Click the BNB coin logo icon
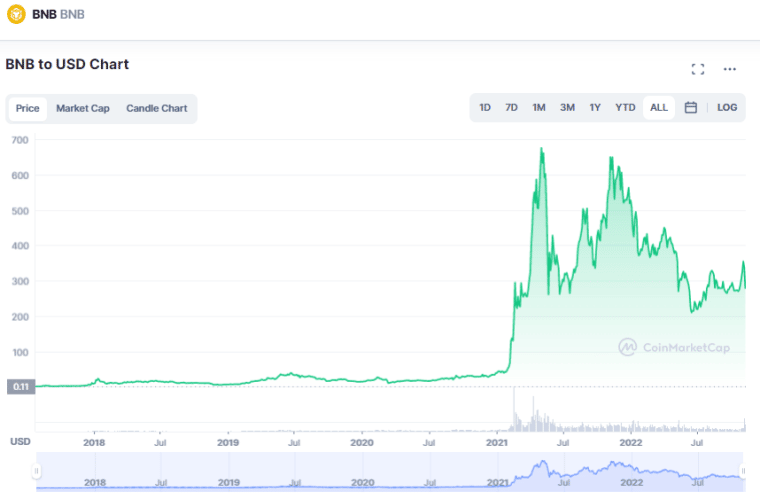This screenshot has width=760, height=499. pyautogui.click(x=16, y=14)
